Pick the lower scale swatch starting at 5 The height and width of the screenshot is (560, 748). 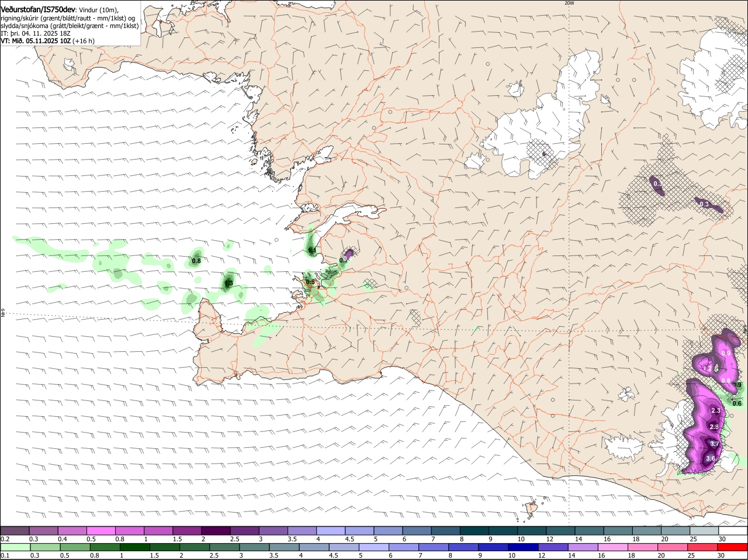click(x=374, y=547)
